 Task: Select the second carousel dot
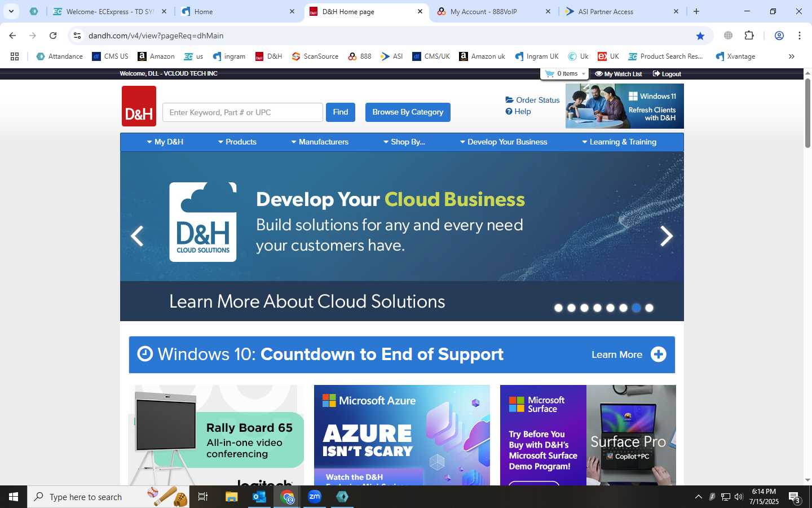[x=571, y=308]
